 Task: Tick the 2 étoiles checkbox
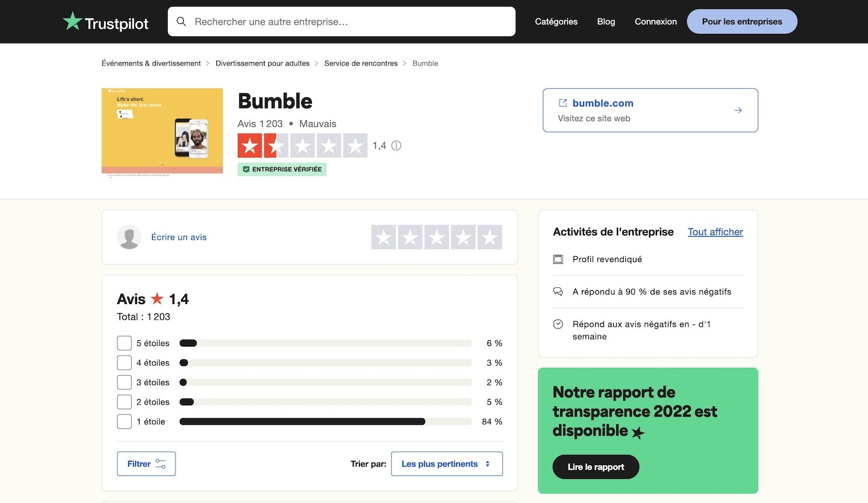[x=124, y=401]
